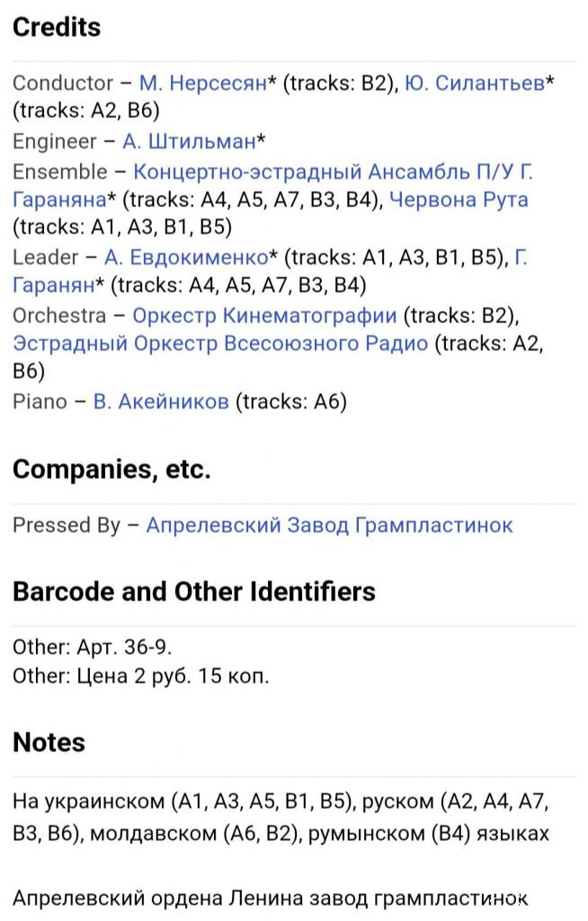
Task: Visit the Червона Рута ensemble page
Action: coord(459,200)
